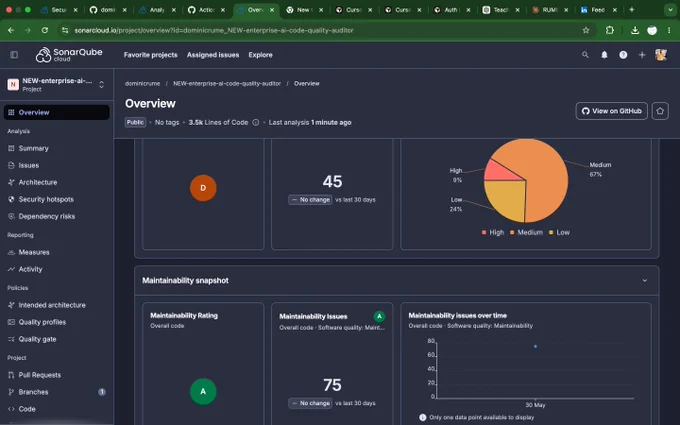680x425 pixels.
Task: Click the Public visibility badge
Action: click(x=135, y=122)
